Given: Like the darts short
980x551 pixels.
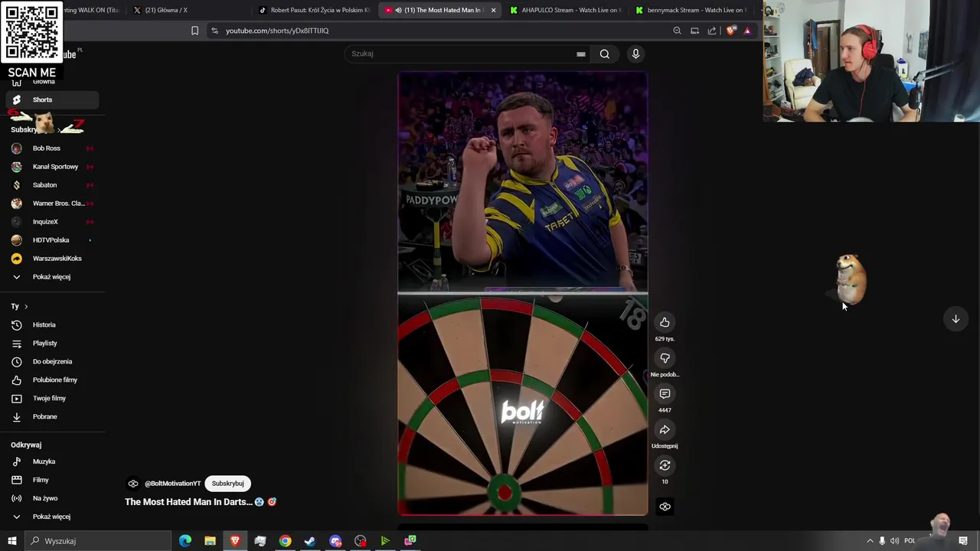Looking at the screenshot, I should pyautogui.click(x=665, y=322).
